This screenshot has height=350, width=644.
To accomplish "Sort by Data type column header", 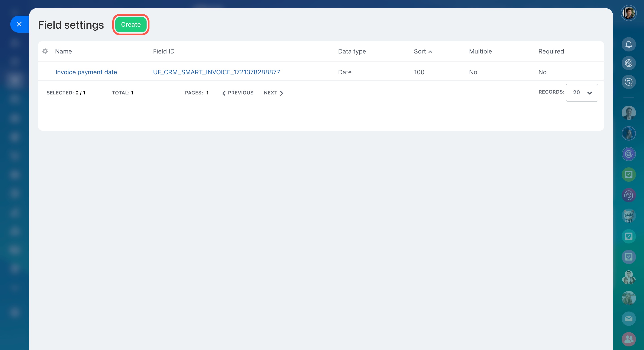I will click(352, 51).
